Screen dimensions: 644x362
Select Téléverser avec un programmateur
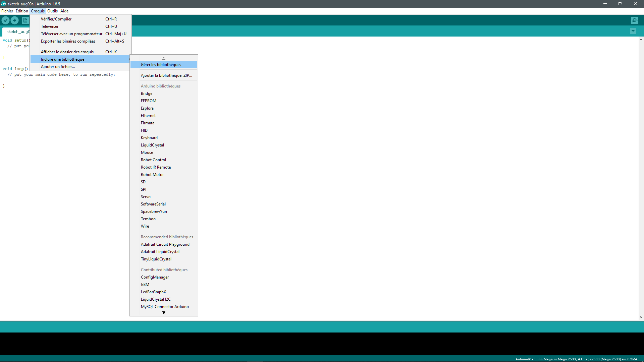80,34
